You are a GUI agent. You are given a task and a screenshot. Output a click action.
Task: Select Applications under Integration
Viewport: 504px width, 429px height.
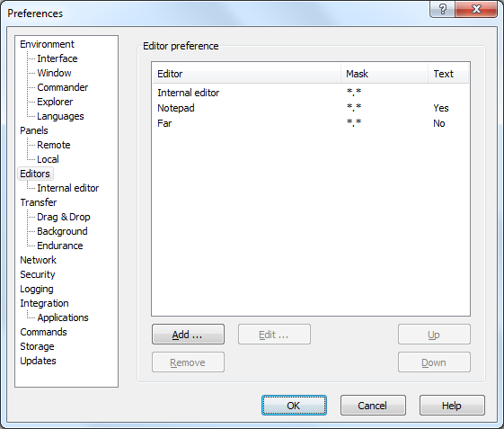point(63,317)
